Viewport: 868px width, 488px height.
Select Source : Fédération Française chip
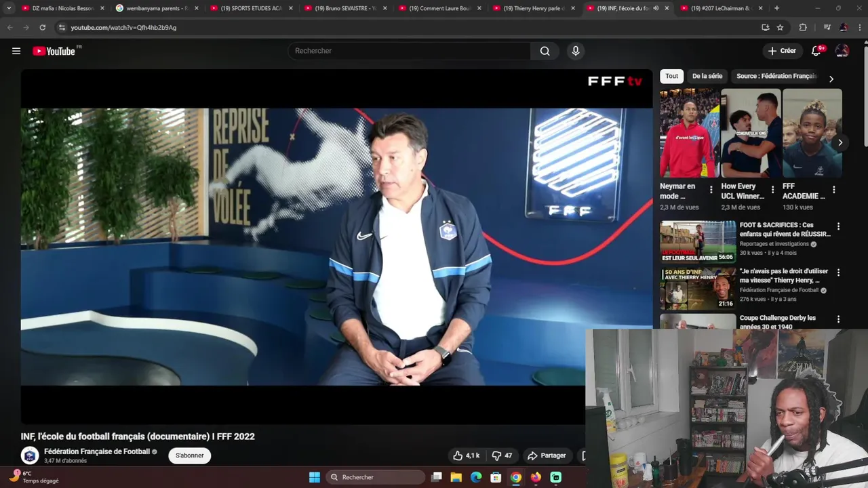pyautogui.click(x=776, y=76)
